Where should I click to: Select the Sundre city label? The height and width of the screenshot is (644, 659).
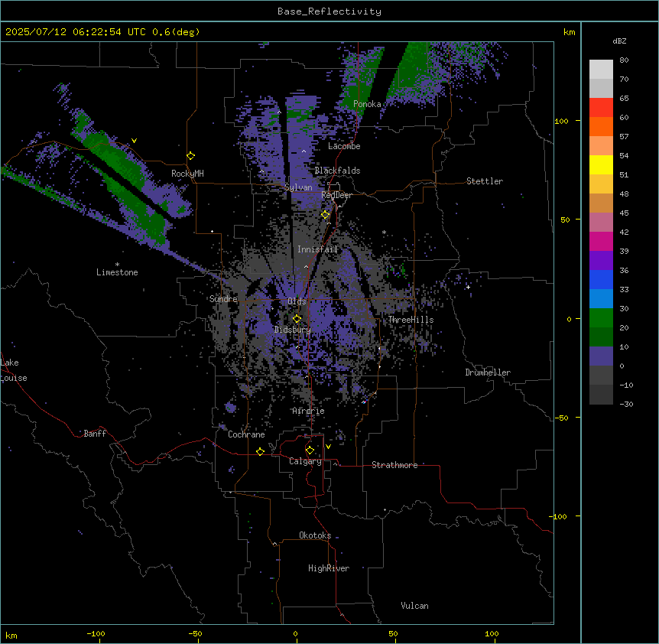point(223,299)
